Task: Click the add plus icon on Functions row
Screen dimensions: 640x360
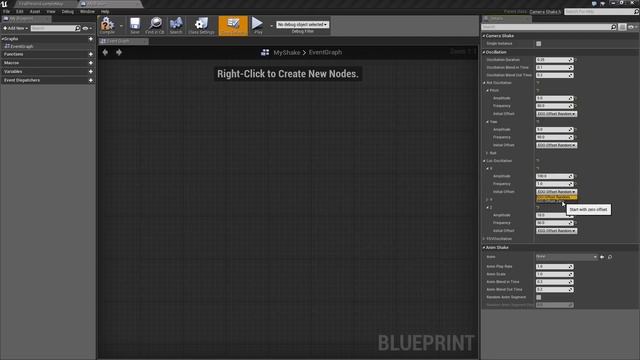Action: (x=91, y=54)
